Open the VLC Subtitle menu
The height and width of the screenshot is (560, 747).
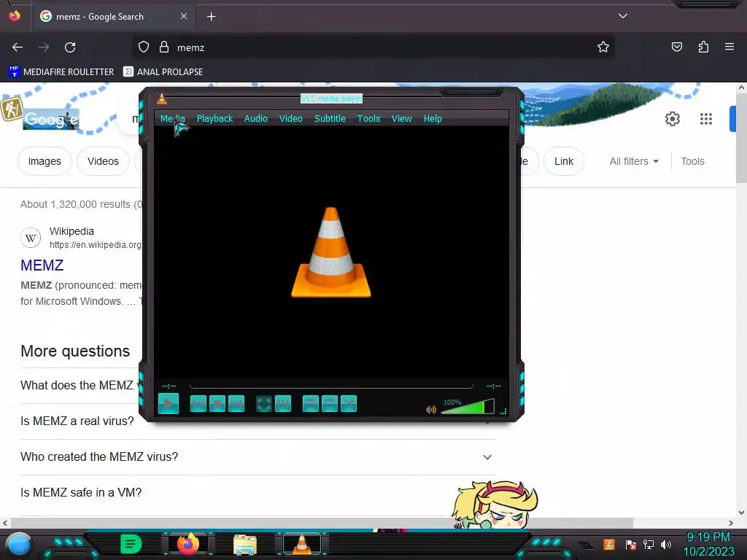330,119
